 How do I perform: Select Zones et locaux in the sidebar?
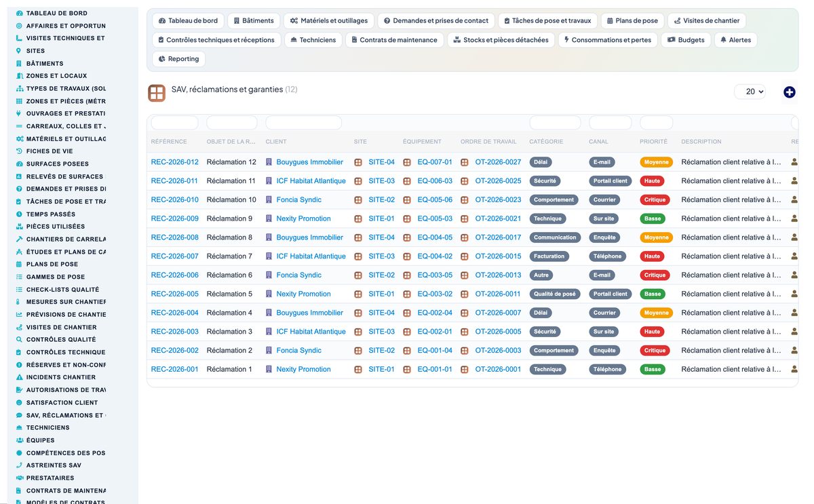[x=56, y=76]
